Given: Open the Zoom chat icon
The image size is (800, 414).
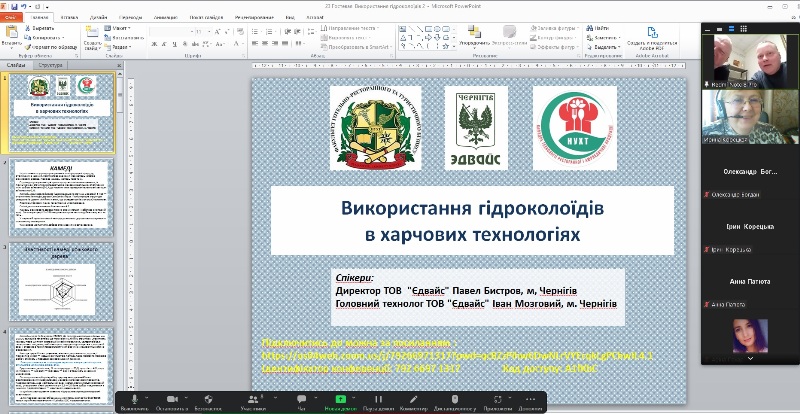Looking at the screenshot, I should point(301,399).
